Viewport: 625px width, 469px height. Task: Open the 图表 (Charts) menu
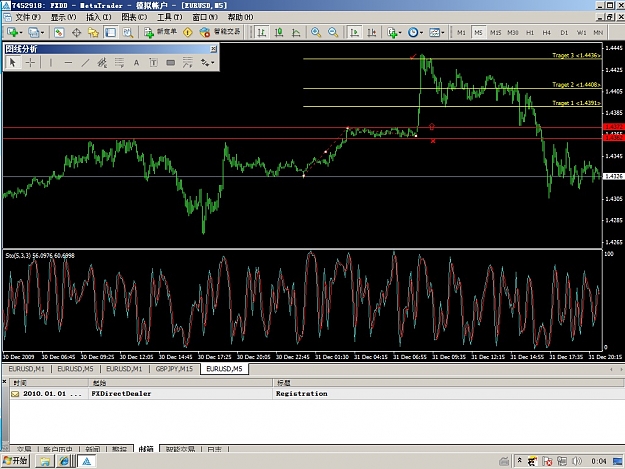pyautogui.click(x=134, y=17)
